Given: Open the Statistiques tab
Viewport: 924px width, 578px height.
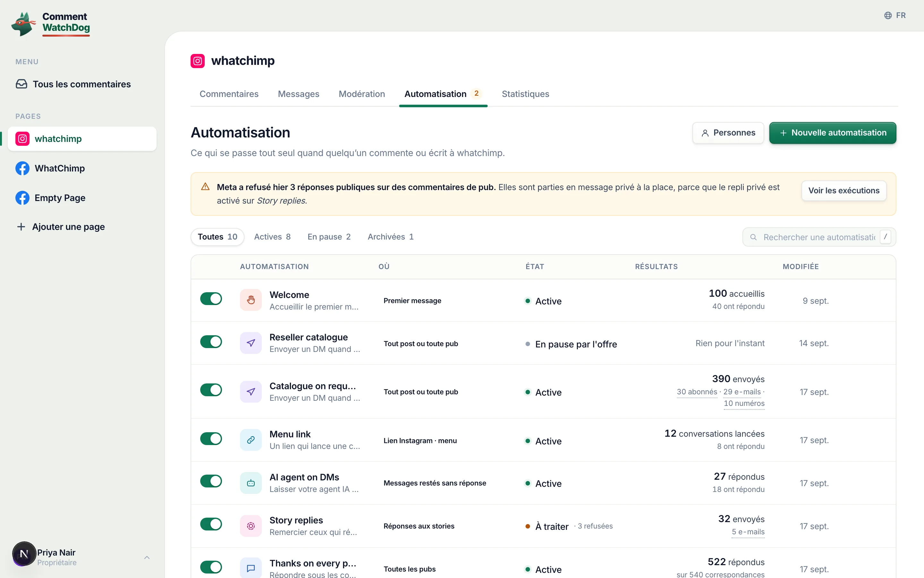Looking at the screenshot, I should (526, 94).
